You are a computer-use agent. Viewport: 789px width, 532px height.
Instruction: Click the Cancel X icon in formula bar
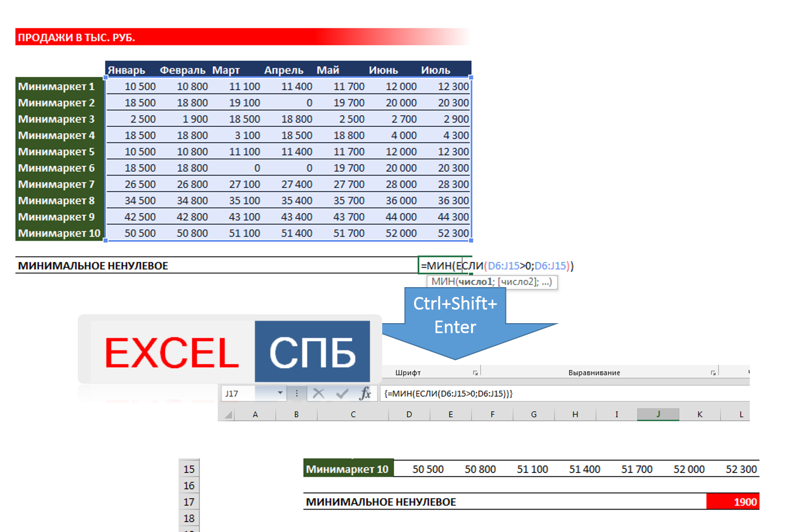tap(319, 394)
